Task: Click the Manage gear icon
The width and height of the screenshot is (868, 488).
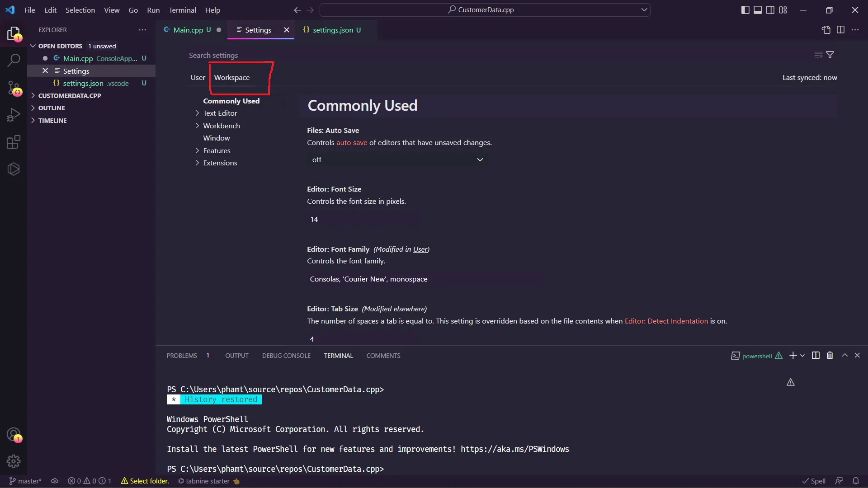Action: pos(14,461)
